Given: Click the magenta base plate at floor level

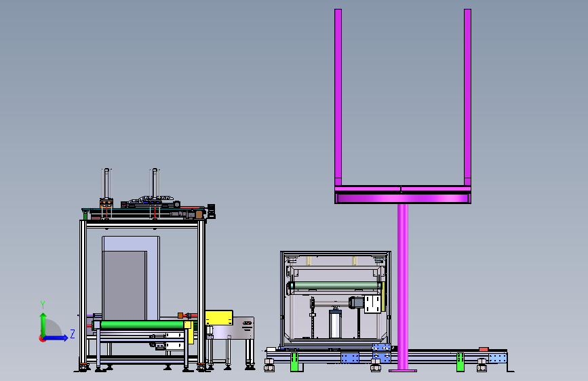Looking at the screenshot, I should (403, 371).
